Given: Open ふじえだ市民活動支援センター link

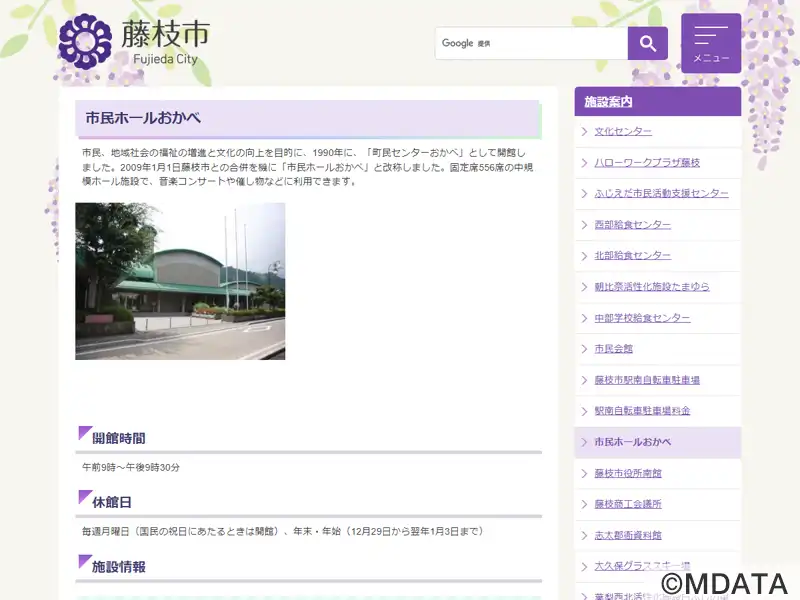Looking at the screenshot, I should point(661,193).
